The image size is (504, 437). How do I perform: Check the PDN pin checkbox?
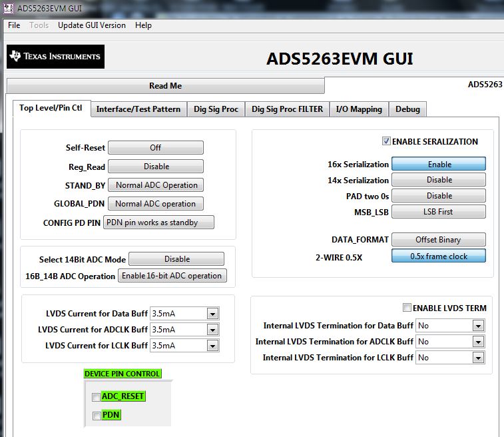click(97, 416)
